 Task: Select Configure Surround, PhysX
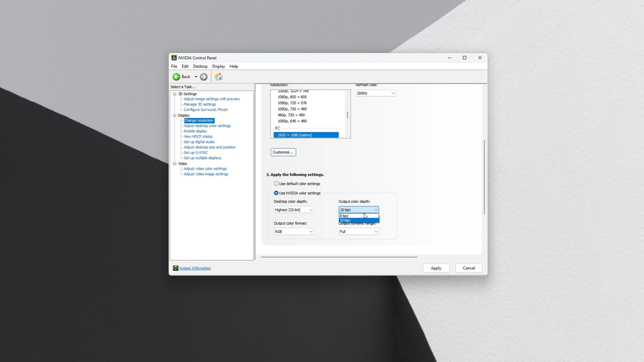tap(206, 110)
